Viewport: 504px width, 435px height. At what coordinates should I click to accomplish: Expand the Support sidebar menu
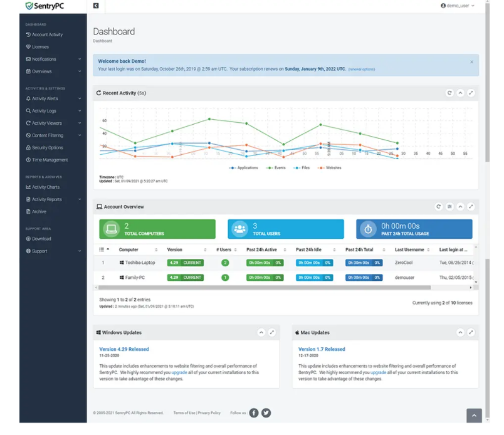[53, 251]
